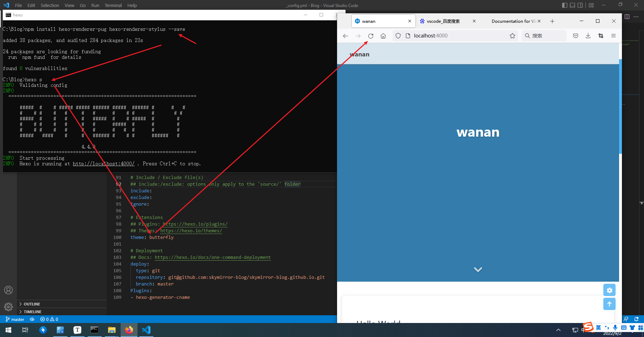The image size is (644, 337).
Task: Click the master git branch indicator
Action: tap(15, 319)
